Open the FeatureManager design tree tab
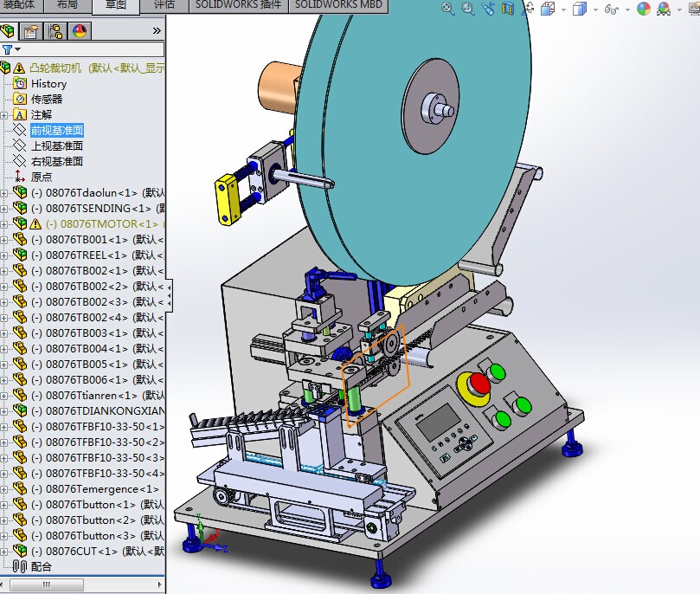 coord(8,31)
